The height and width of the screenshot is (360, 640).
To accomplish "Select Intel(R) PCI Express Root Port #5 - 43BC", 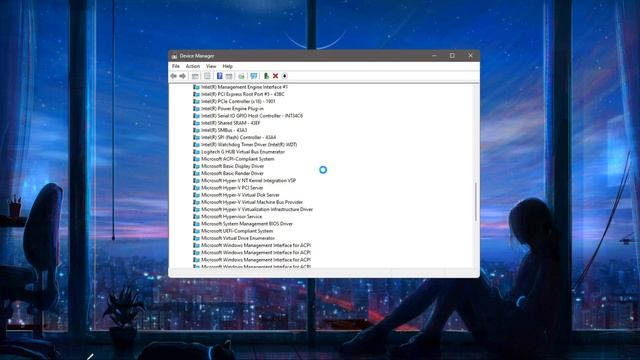I will [243, 94].
